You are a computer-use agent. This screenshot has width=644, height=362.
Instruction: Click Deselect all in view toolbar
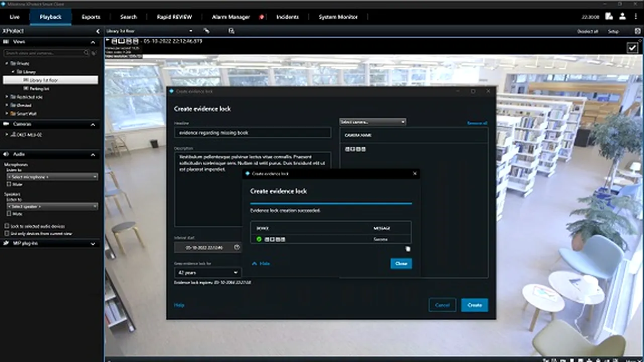(588, 31)
